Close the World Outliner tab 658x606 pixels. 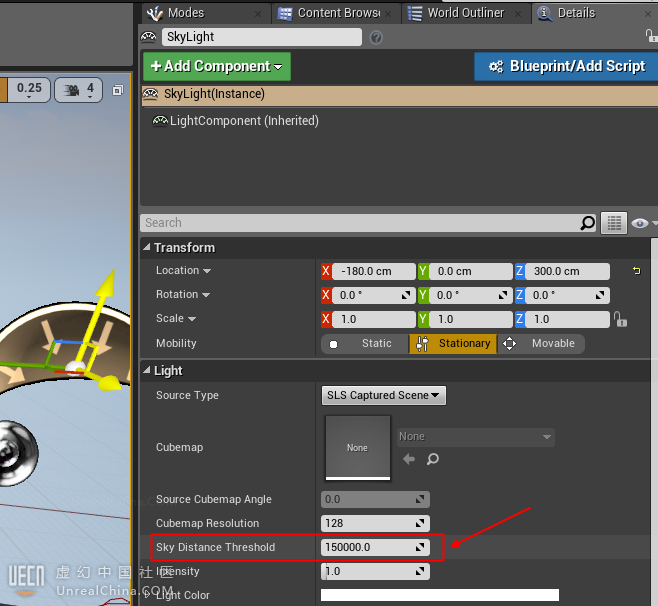(x=518, y=14)
